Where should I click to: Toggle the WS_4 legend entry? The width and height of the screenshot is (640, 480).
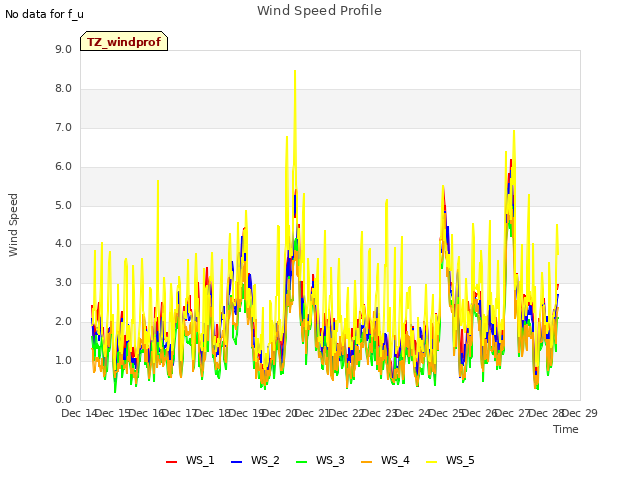point(385,460)
